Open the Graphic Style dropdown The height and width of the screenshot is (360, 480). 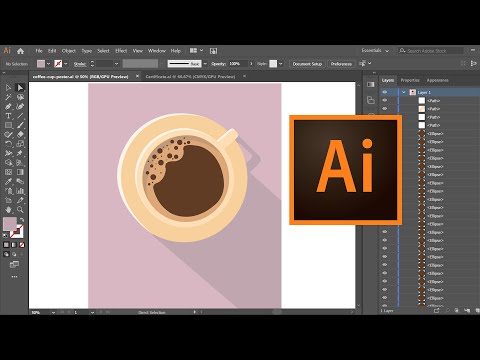click(281, 64)
